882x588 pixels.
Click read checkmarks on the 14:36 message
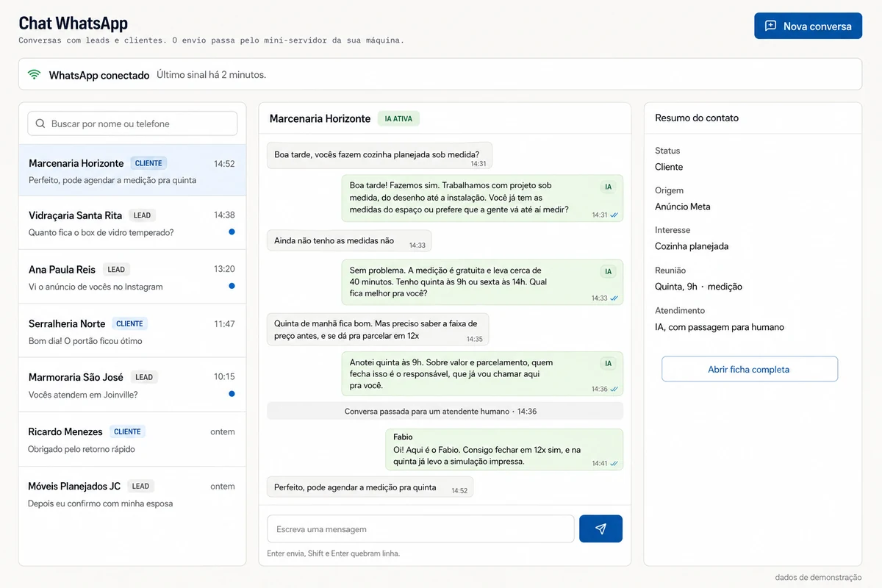614,389
